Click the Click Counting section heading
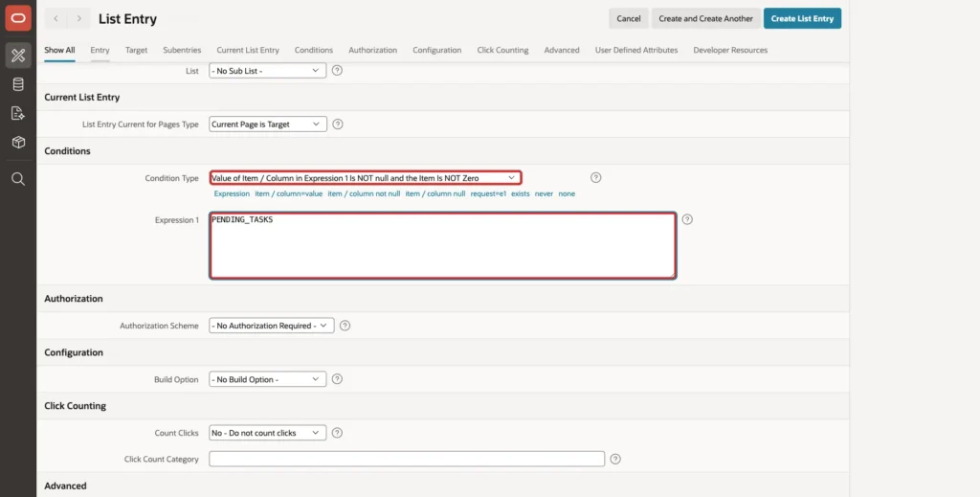 [x=75, y=406]
